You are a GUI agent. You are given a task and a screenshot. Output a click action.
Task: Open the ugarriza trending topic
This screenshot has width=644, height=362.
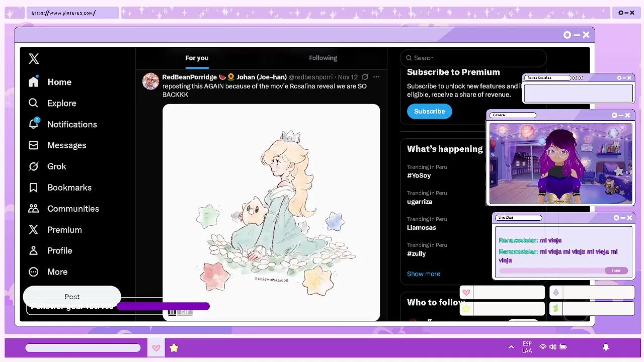click(420, 202)
